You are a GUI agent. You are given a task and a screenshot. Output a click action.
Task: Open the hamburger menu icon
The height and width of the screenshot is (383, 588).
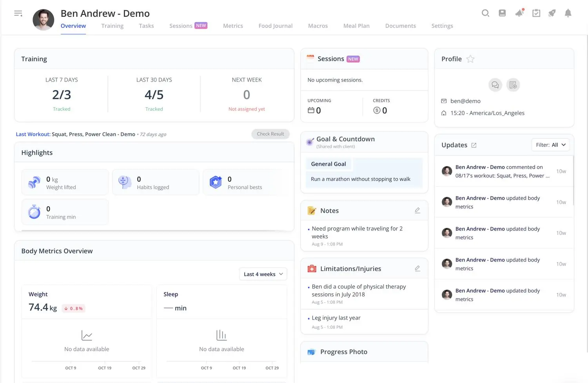click(x=18, y=14)
